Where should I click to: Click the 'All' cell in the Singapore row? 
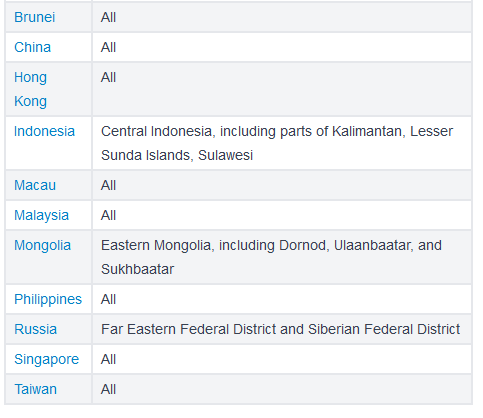pos(282,359)
